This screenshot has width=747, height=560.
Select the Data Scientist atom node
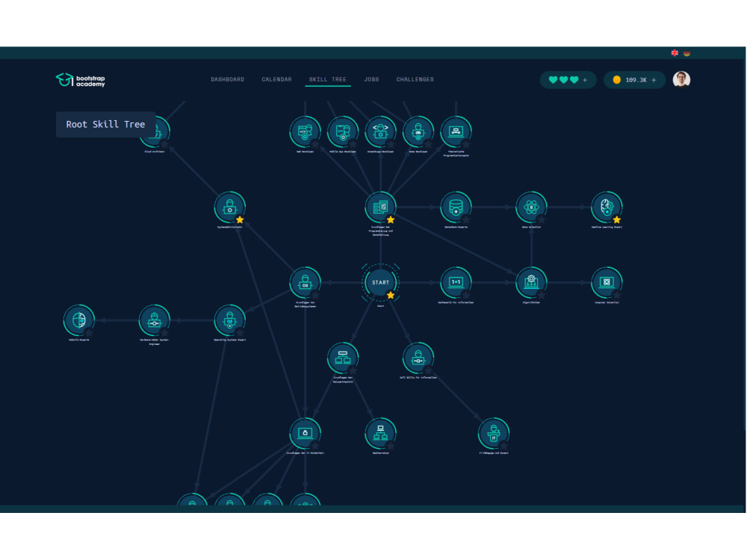tap(531, 207)
